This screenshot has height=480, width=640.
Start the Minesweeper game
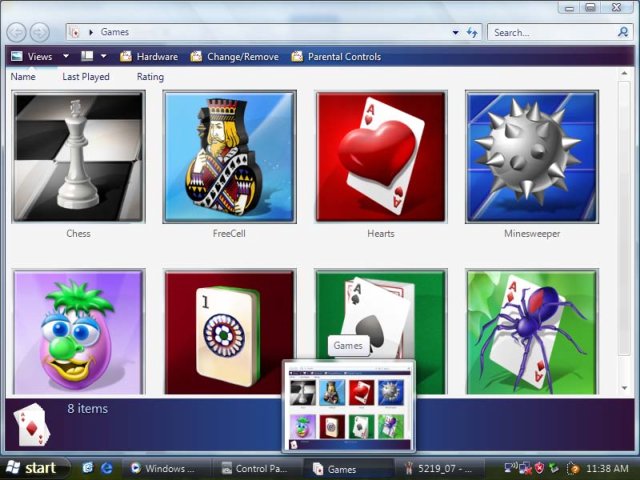pos(532,157)
